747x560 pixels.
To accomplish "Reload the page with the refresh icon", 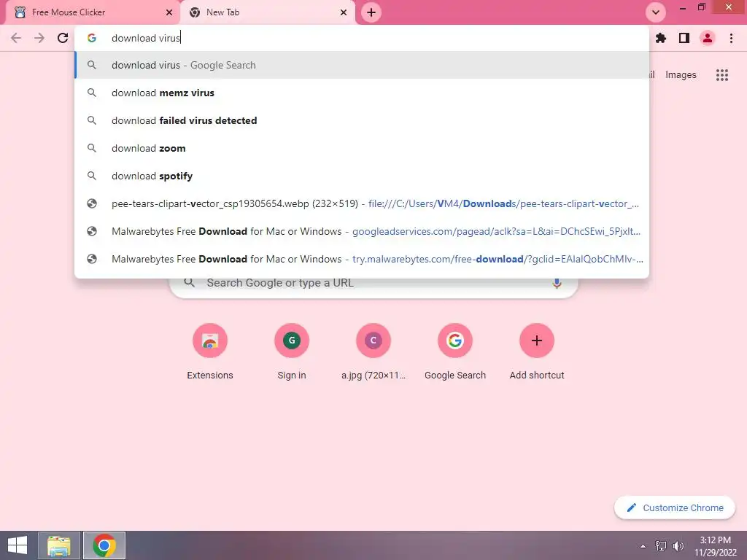I will pyautogui.click(x=63, y=38).
